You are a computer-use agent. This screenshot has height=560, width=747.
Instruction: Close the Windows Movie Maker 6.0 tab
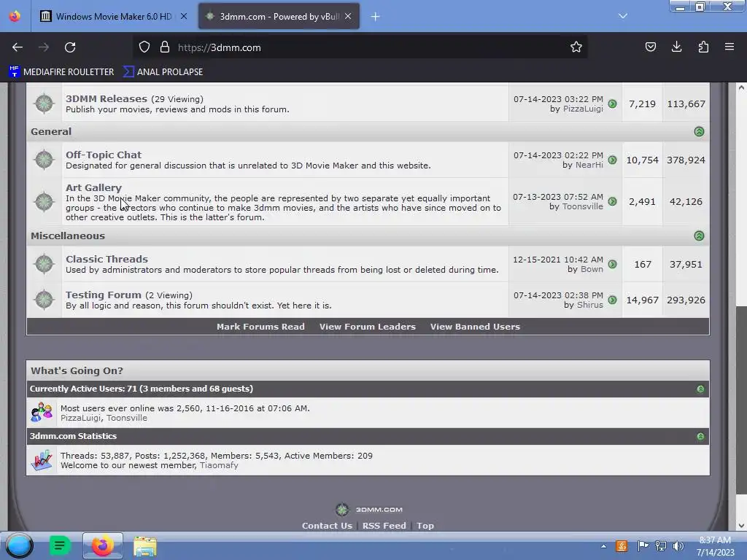pos(184,16)
